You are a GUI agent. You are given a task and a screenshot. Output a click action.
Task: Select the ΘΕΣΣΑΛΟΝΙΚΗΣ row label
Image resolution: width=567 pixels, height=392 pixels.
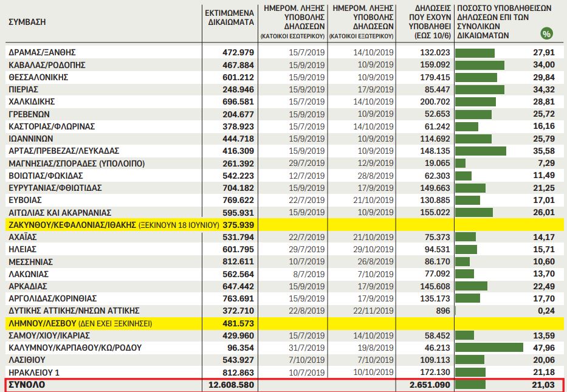[38, 77]
